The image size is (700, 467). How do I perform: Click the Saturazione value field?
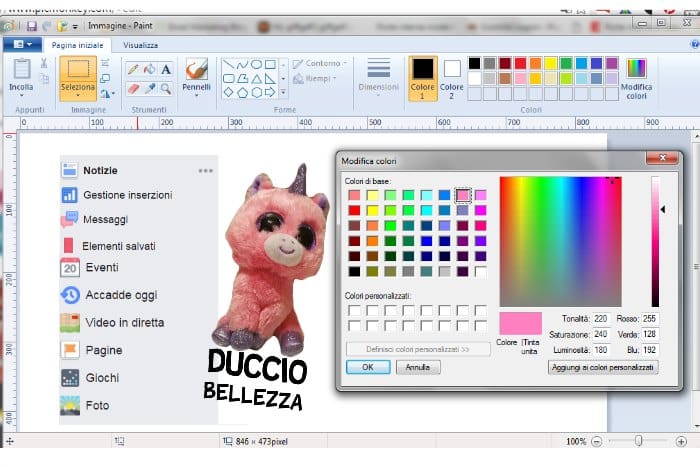point(601,334)
